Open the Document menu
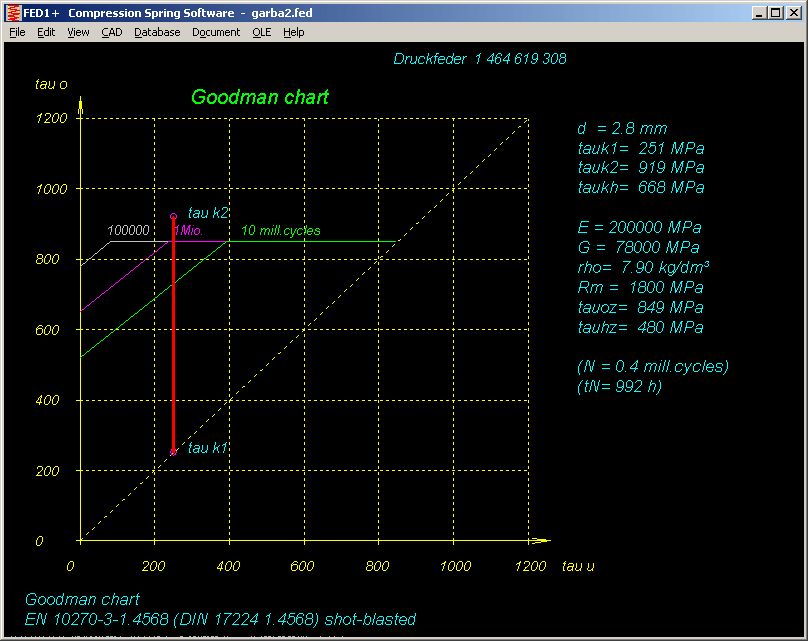The image size is (808, 641). click(216, 32)
